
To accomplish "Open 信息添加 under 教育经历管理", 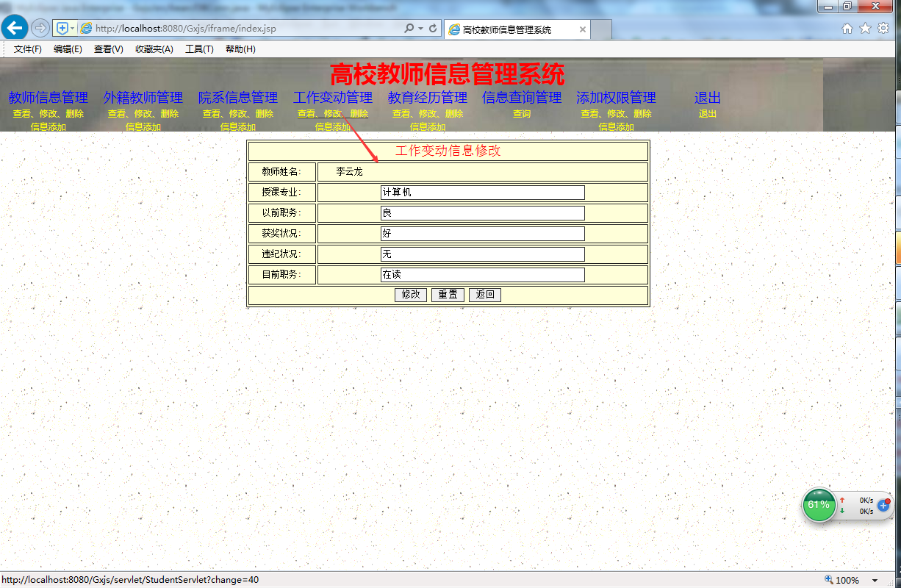I will coord(428,126).
